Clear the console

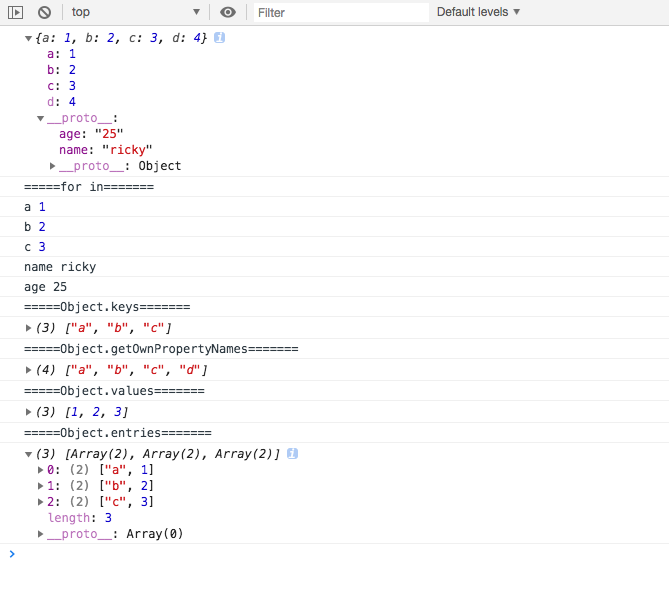pyautogui.click(x=44, y=12)
